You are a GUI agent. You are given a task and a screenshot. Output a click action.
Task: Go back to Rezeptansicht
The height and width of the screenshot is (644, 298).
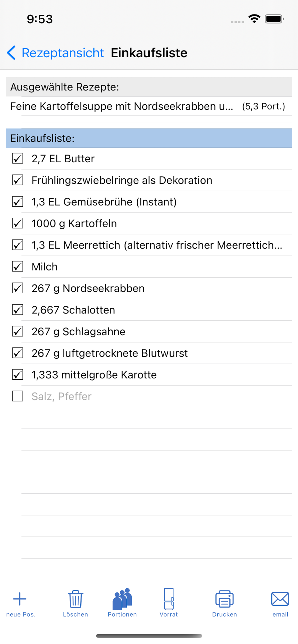63,53
